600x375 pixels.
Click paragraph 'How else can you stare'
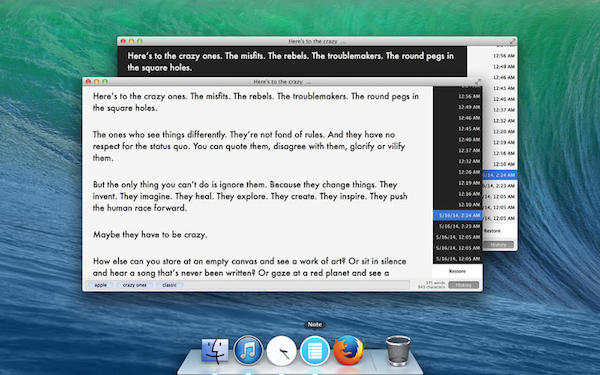click(x=249, y=267)
